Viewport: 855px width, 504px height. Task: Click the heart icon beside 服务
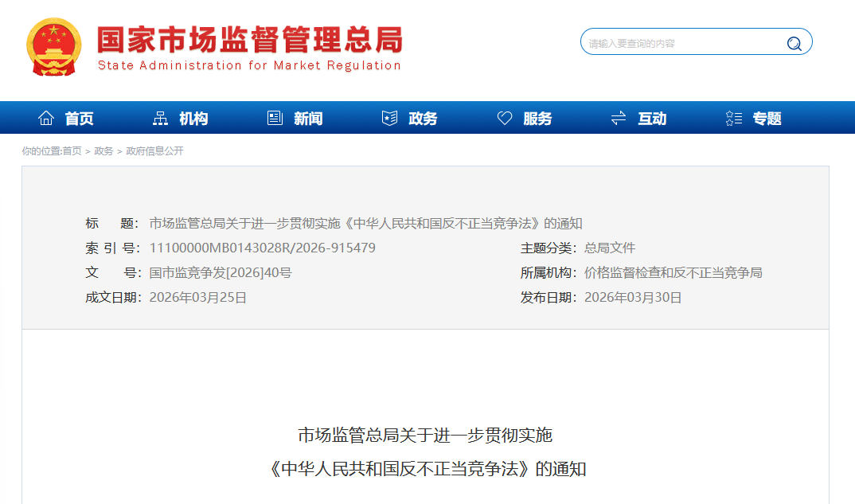click(503, 117)
